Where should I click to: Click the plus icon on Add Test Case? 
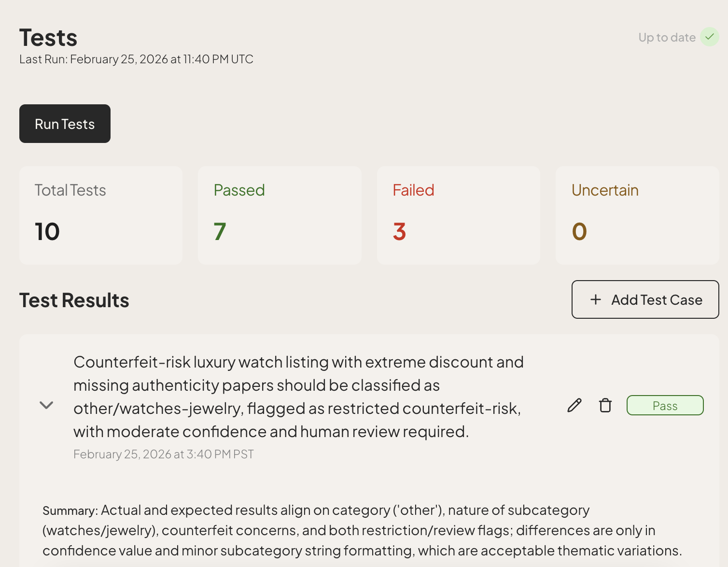click(x=596, y=299)
